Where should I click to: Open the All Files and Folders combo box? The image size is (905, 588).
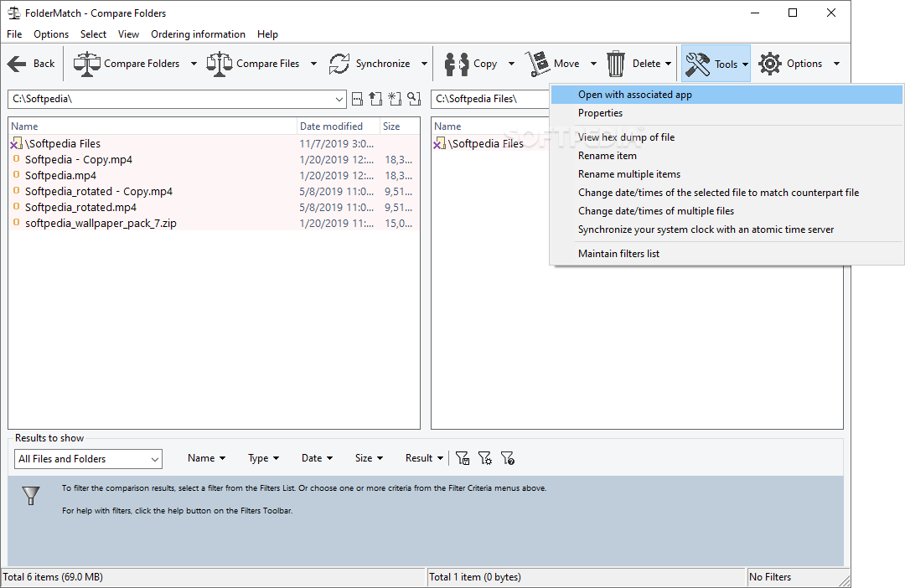pos(88,459)
